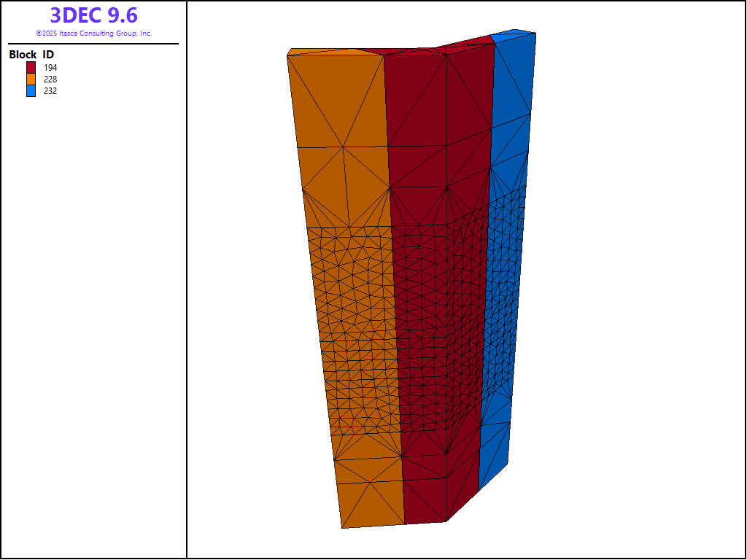Click the Itasca Consulting Group copyright text
The height and width of the screenshot is (560, 747).
pos(93,34)
